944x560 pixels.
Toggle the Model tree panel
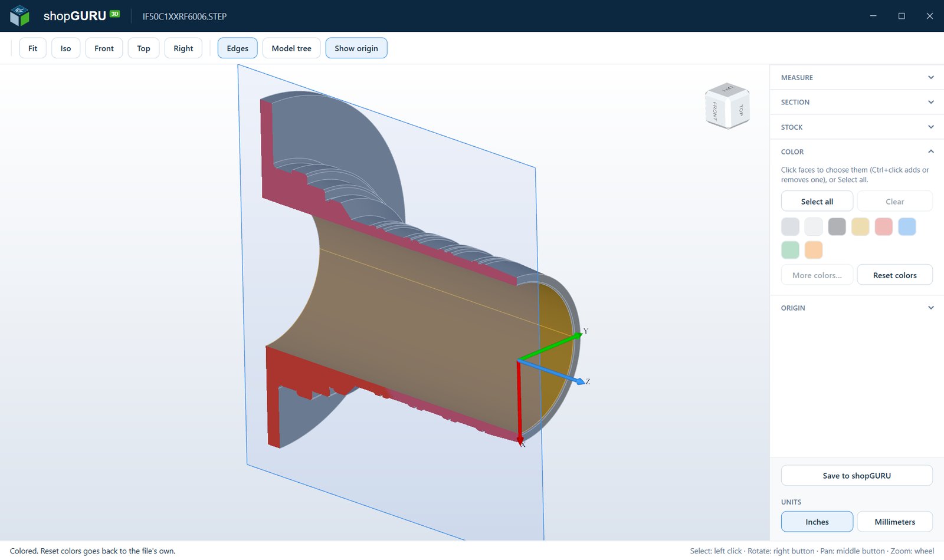click(x=291, y=48)
